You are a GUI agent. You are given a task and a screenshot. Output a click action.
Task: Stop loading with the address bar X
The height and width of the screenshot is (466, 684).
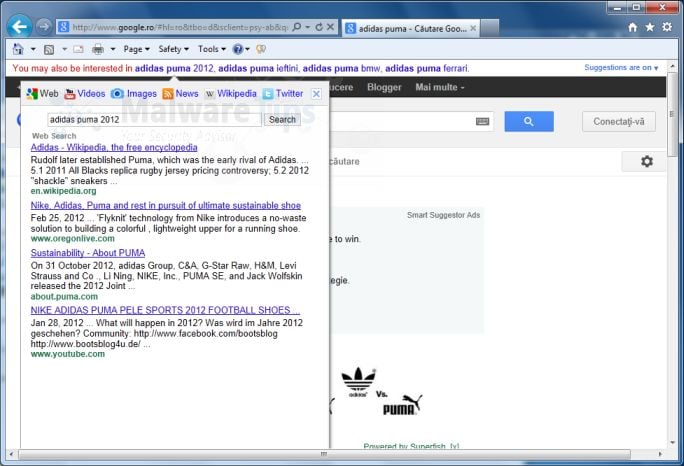coord(331,27)
